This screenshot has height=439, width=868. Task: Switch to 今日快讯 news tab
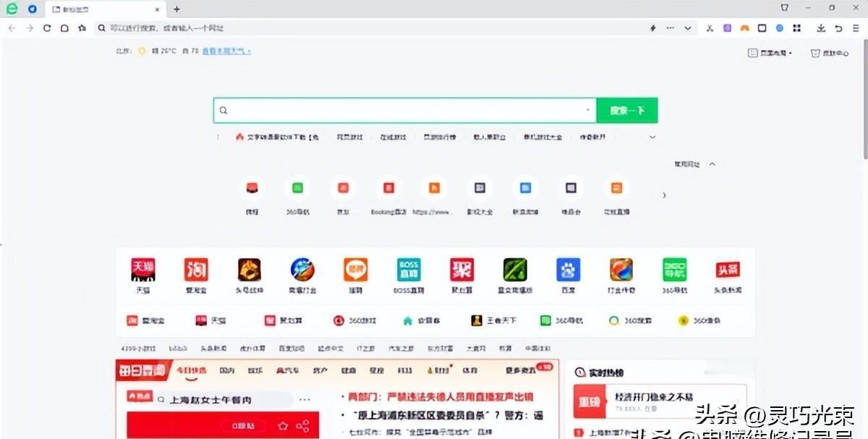pyautogui.click(x=192, y=370)
